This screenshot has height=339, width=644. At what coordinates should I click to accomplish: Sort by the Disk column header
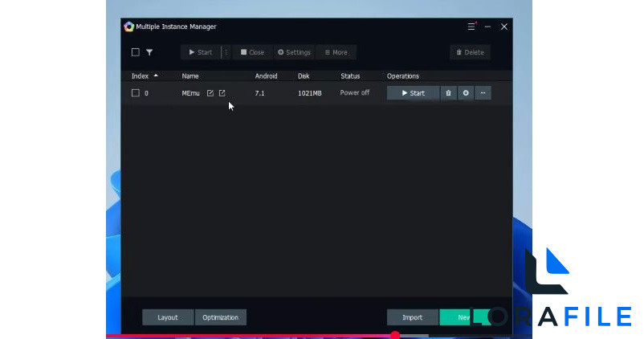coord(304,76)
